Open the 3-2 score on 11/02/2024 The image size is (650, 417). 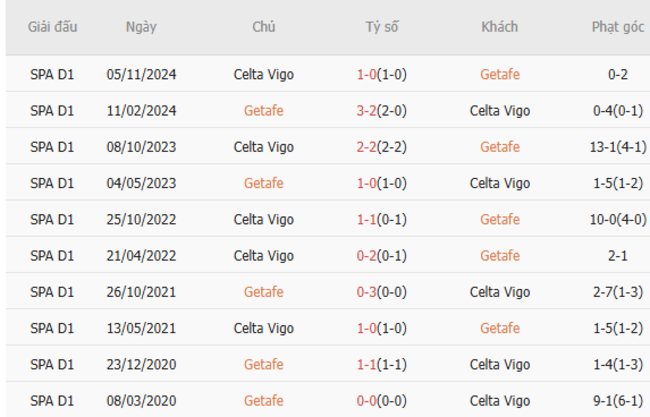[368, 111]
